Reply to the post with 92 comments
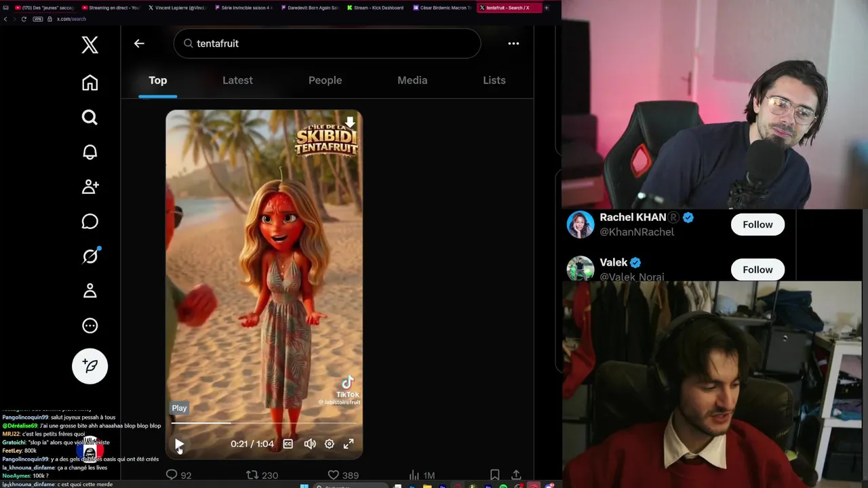 tap(178, 475)
